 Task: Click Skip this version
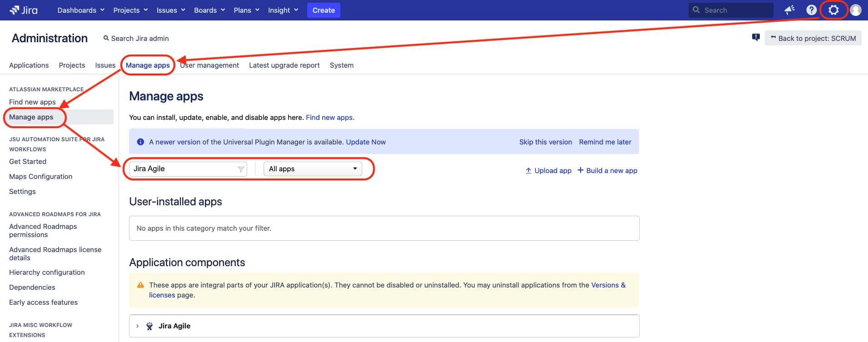pyautogui.click(x=546, y=142)
